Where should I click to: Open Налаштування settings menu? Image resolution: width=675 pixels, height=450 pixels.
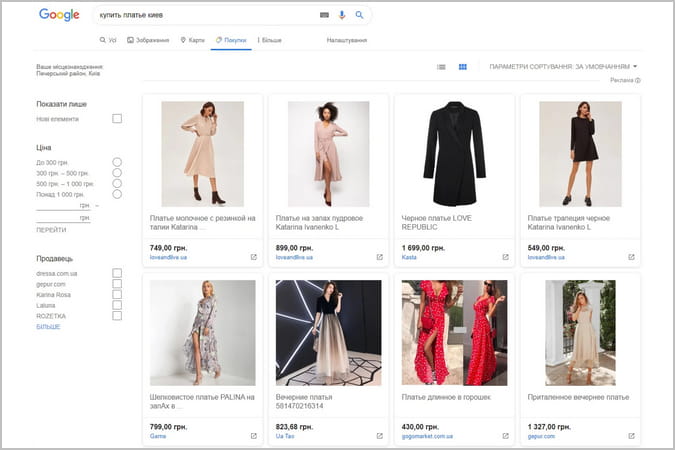[x=347, y=40]
